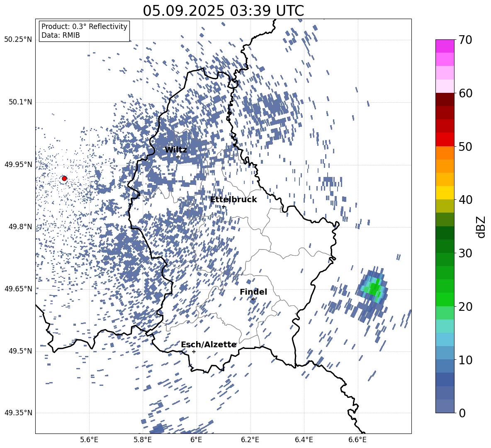This screenshot has width=491, height=448.
Task: Click the 50.1°N latitude label
Action: coord(20,102)
